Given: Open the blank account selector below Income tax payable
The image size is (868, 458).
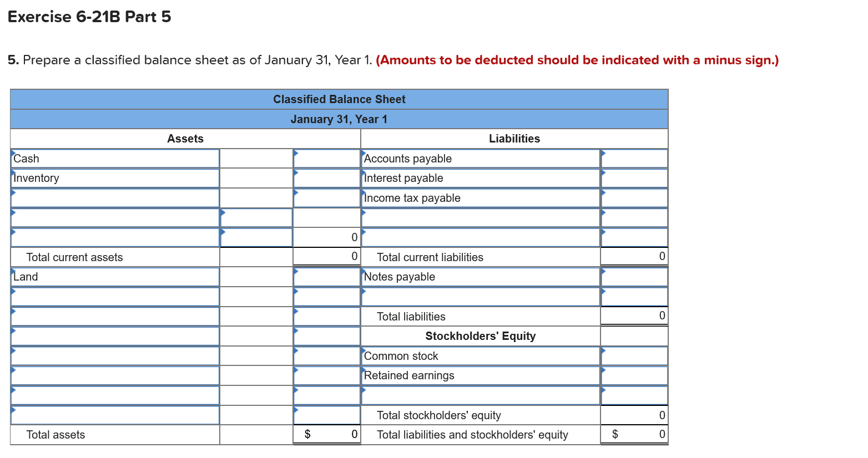Looking at the screenshot, I should pyautogui.click(x=480, y=217).
